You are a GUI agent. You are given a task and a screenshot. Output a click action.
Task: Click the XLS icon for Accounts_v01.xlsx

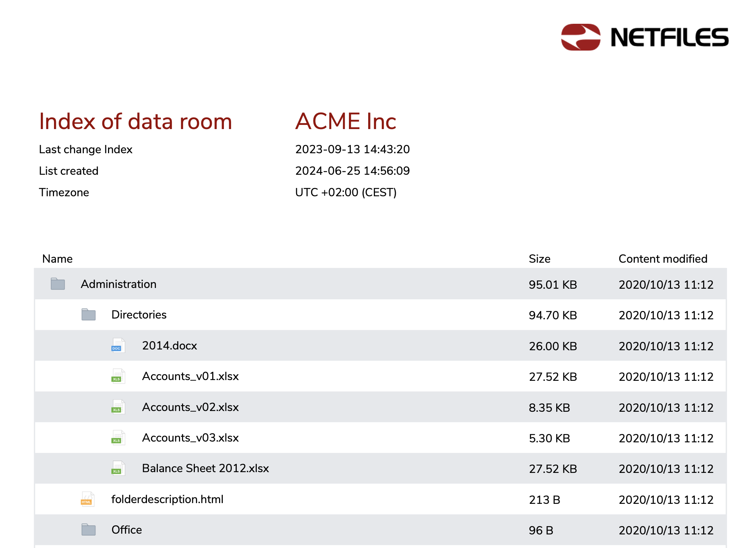(118, 376)
